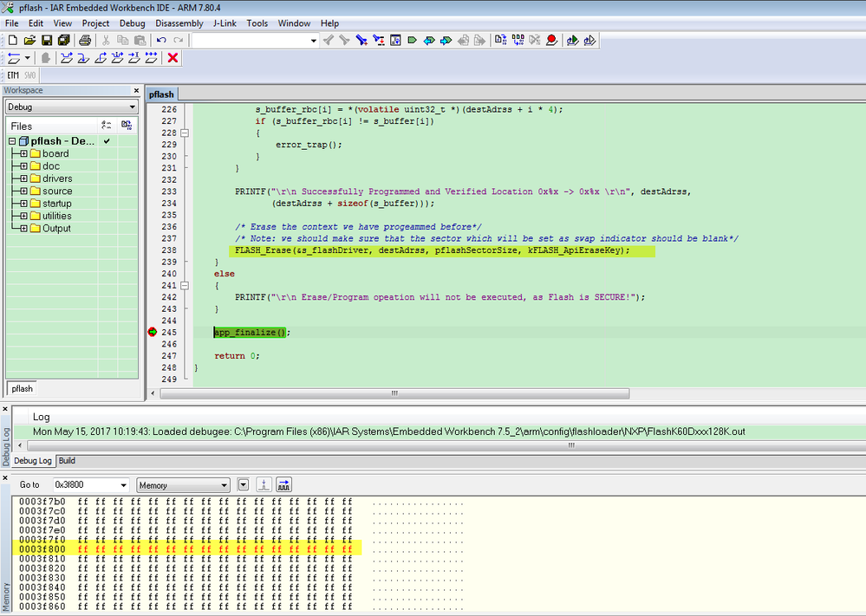Toggle bookmark with green flag icon

point(412,40)
